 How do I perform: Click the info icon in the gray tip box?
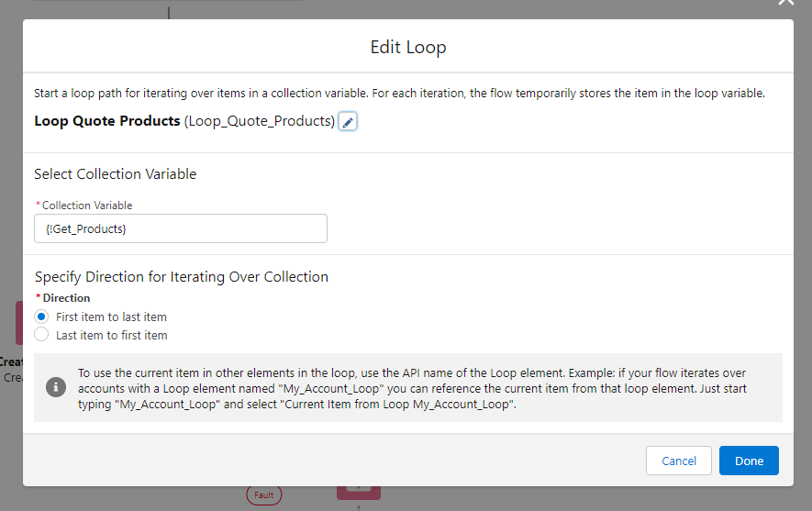click(56, 387)
